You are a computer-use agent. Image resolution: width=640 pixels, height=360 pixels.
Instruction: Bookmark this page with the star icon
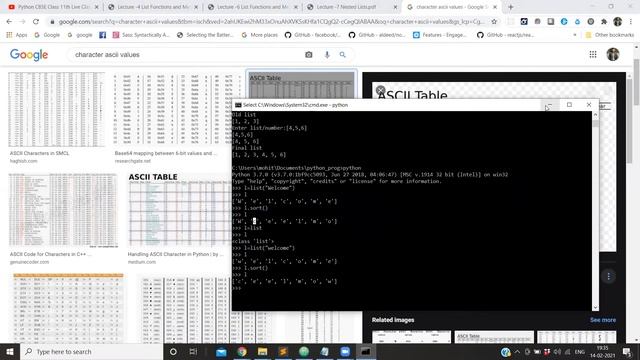pos(494,22)
